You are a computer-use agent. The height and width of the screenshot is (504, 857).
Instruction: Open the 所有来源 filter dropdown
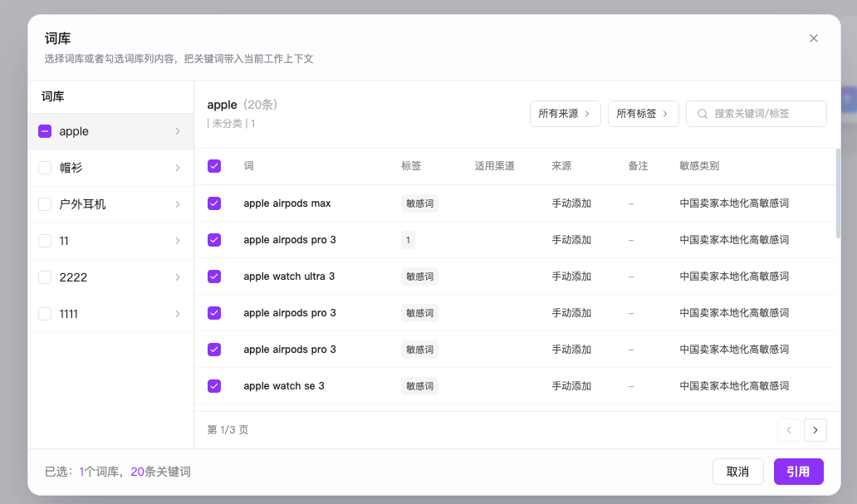[566, 114]
